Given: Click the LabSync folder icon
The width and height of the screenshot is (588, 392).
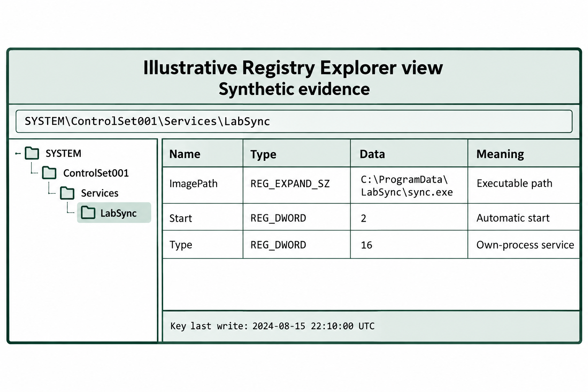Looking at the screenshot, I should (x=88, y=212).
